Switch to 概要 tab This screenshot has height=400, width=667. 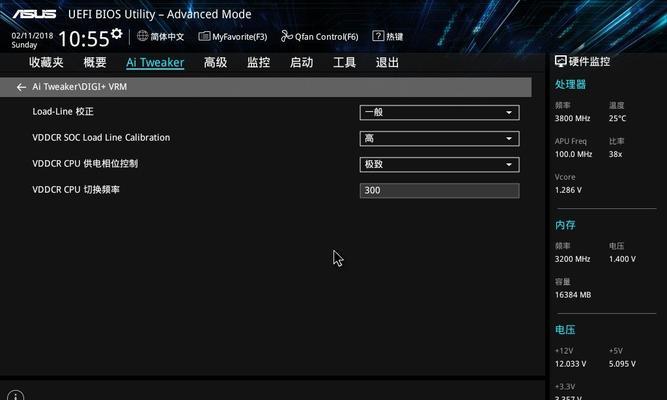[x=95, y=63]
